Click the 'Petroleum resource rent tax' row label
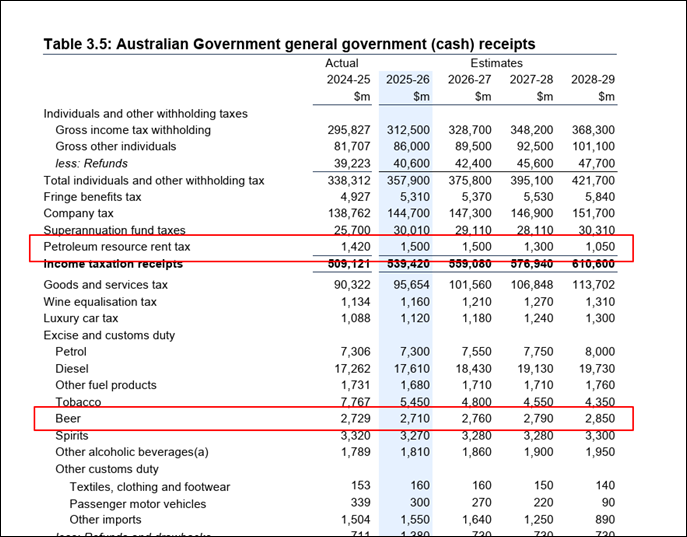The image size is (687, 537). click(x=116, y=247)
